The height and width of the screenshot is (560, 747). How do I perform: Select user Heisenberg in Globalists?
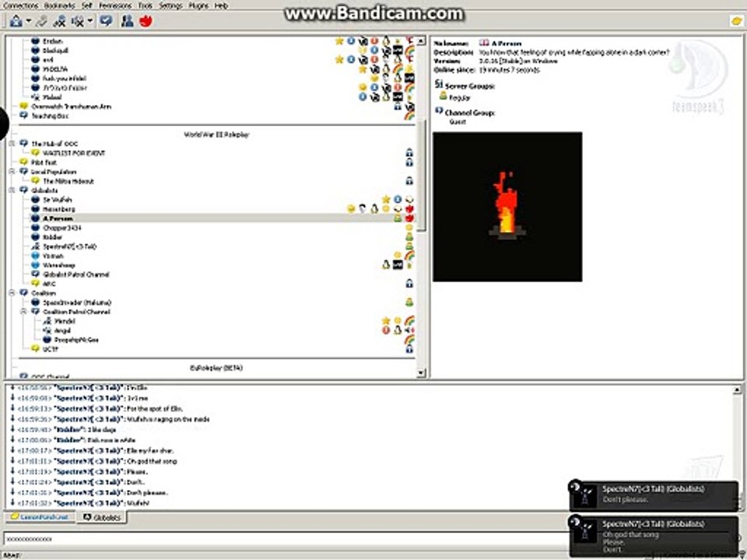(58, 209)
